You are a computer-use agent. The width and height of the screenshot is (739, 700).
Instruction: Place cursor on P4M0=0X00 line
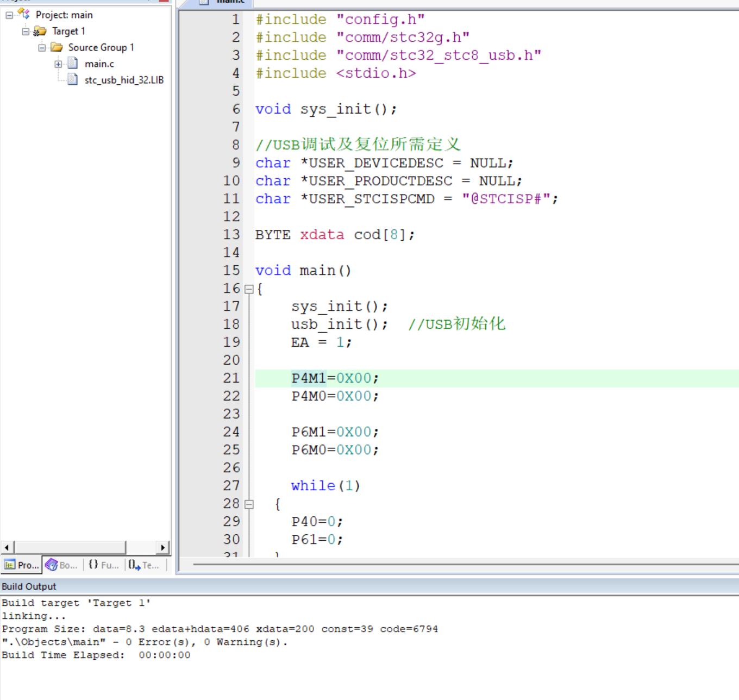[335, 396]
